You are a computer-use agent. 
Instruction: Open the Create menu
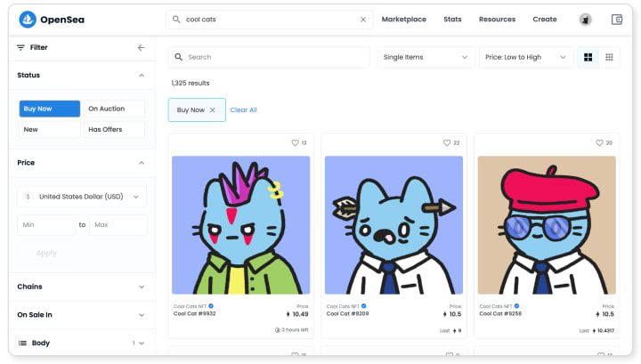tap(545, 20)
